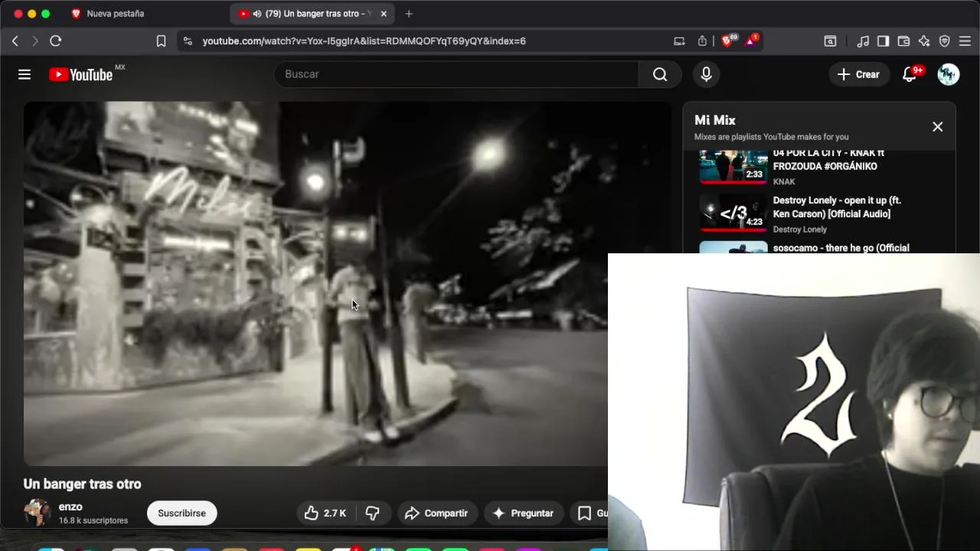Switch to Nueva pestaña tab

point(115,14)
